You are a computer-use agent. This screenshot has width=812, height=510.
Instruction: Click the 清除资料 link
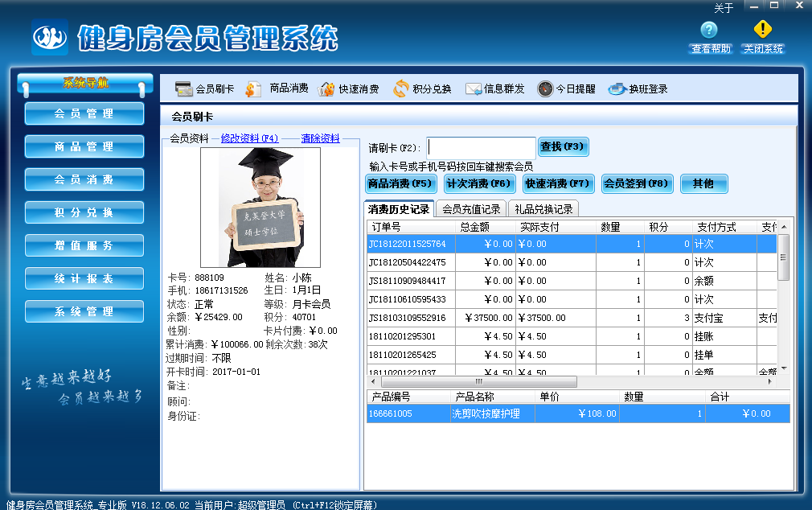(x=320, y=138)
